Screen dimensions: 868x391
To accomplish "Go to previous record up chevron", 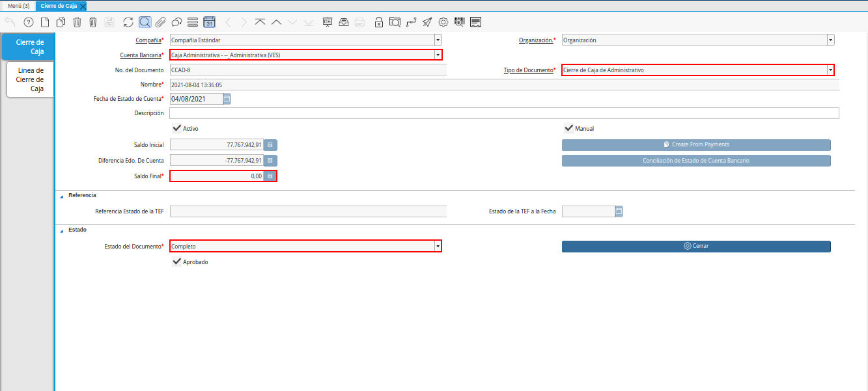I will [276, 22].
